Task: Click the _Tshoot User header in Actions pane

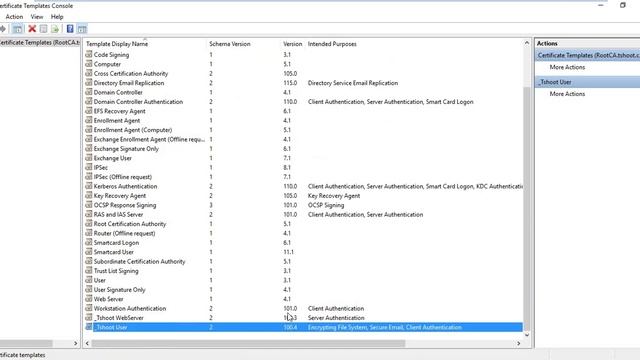Action: pyautogui.click(x=587, y=82)
